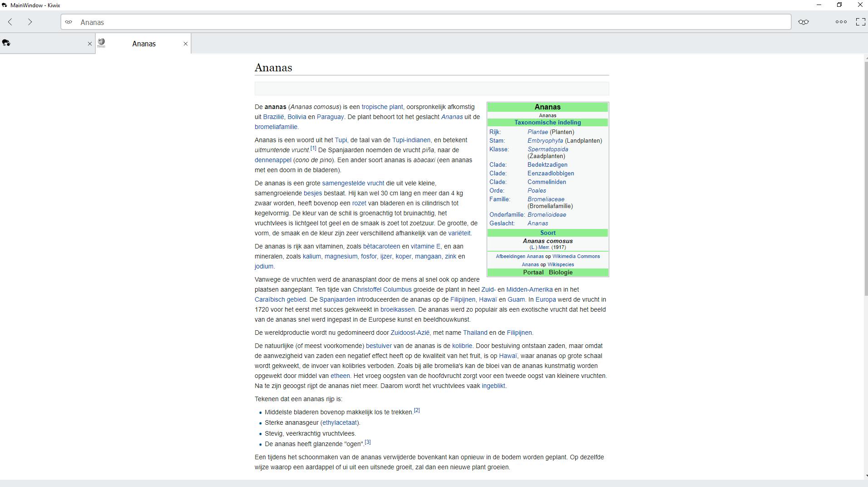Close the Ananas tab
This screenshot has height=487, width=868.
click(186, 44)
